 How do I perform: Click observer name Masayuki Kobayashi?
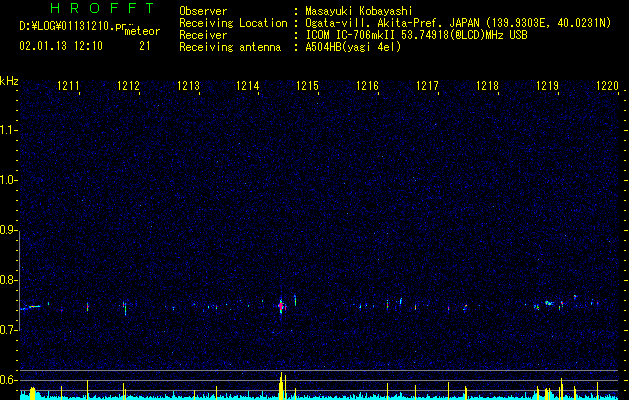point(359,11)
